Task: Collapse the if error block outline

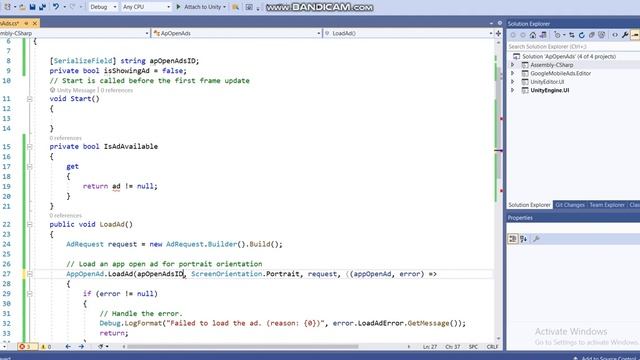Action: 29,294
